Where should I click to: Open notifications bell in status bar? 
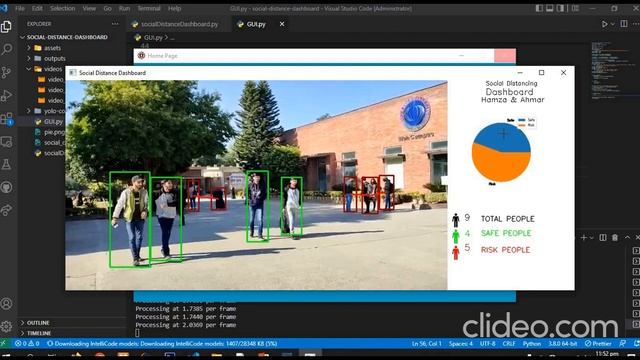pyautogui.click(x=637, y=344)
